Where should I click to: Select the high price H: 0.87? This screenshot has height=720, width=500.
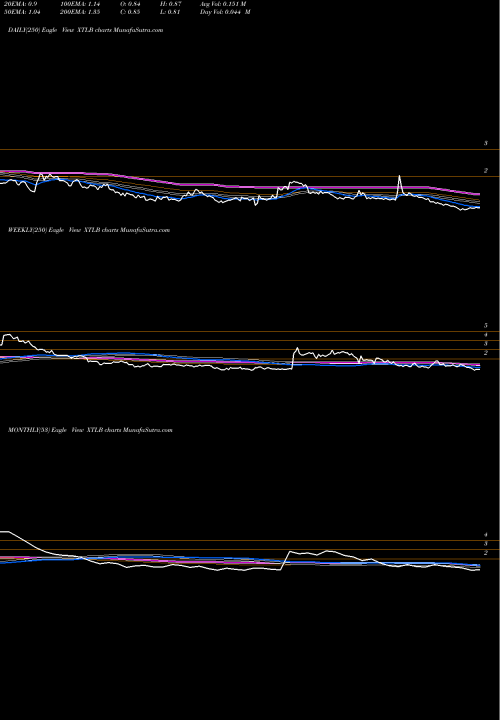pyautogui.click(x=170, y=4)
